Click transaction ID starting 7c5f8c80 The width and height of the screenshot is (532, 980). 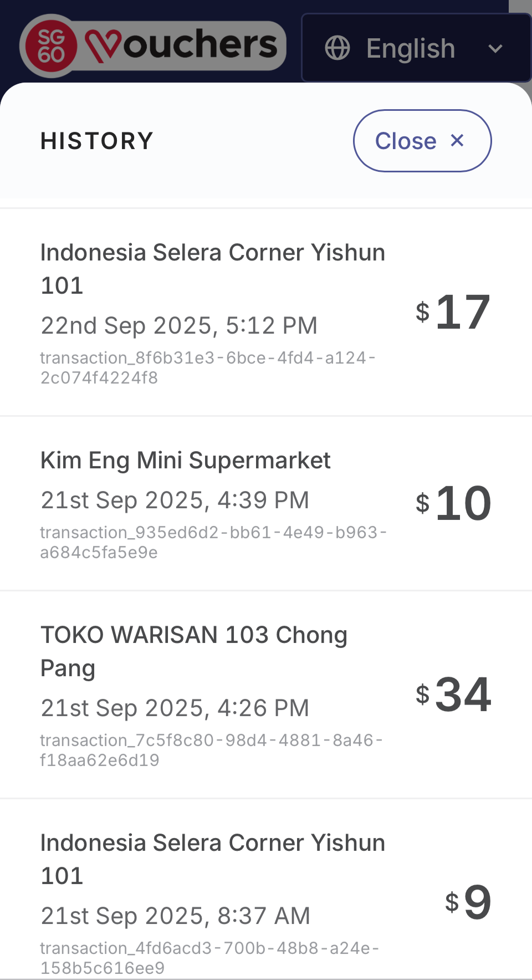point(211,750)
